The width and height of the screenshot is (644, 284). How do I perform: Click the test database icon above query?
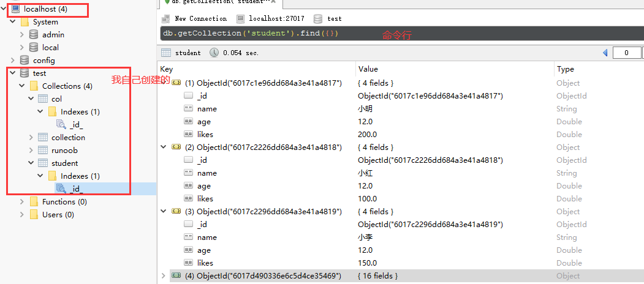(x=317, y=18)
